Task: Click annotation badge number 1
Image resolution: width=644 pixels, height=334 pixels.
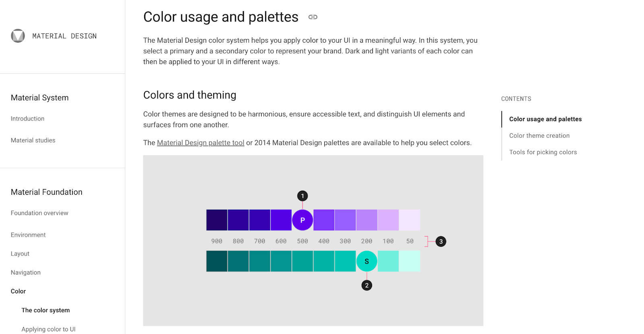Action: pos(302,196)
